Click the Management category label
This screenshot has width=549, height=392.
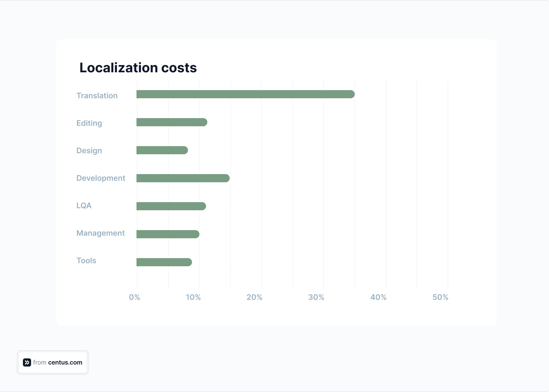(101, 233)
